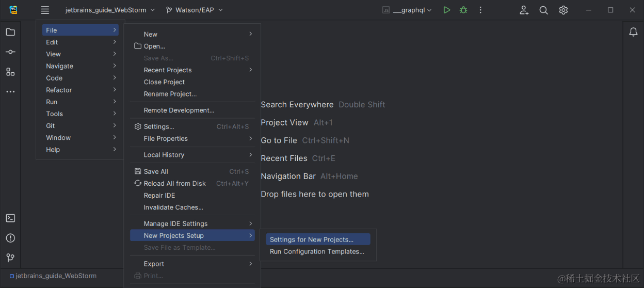
Task: Click the Go to File hint text
Action: pos(279,140)
